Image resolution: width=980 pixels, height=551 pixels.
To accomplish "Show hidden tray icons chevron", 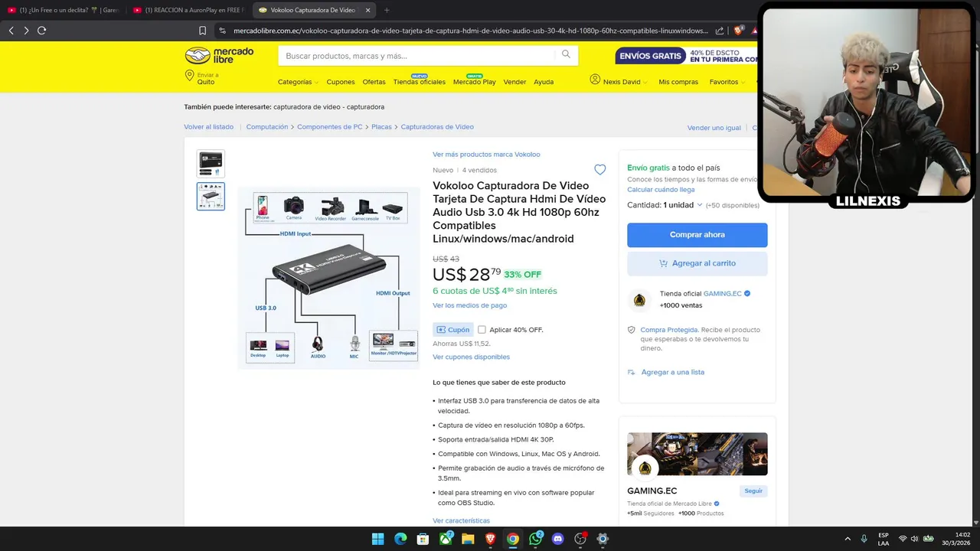I will coord(848,539).
